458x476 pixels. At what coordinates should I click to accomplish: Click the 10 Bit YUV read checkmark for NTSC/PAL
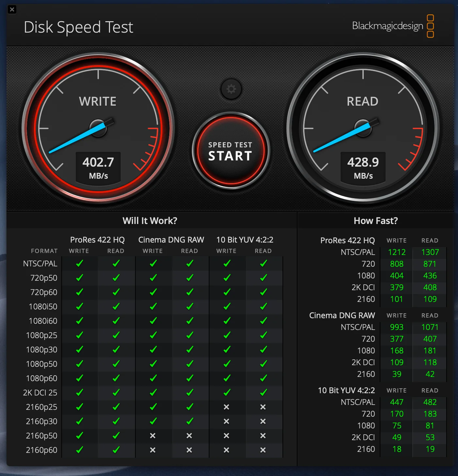click(x=263, y=263)
